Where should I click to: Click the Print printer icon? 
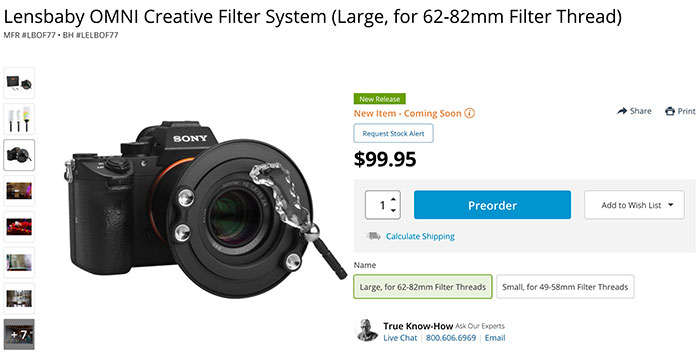(669, 111)
